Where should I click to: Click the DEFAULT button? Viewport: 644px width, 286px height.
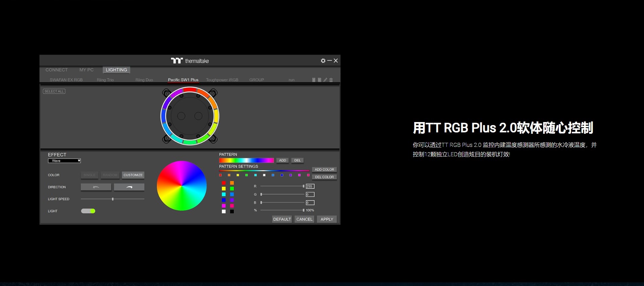(282, 219)
